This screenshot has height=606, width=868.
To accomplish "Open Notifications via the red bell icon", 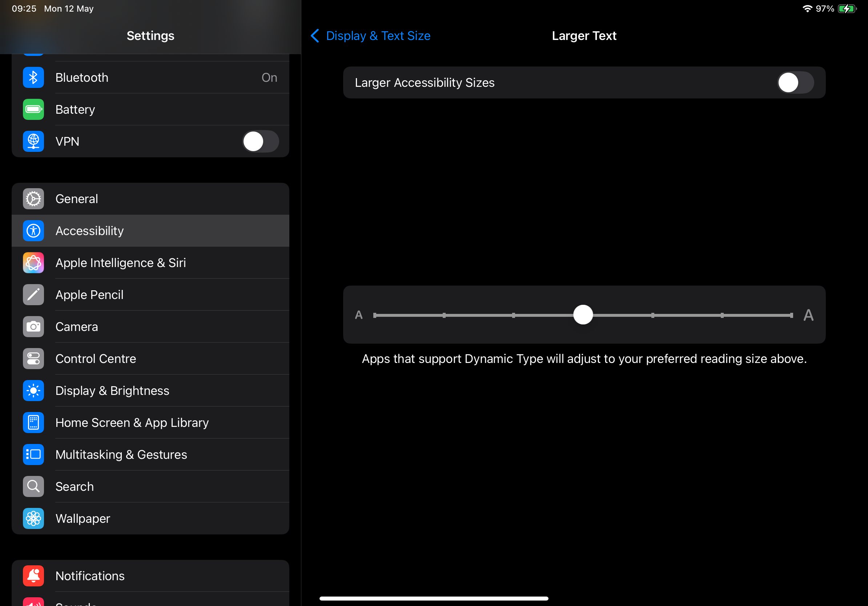I will (x=33, y=575).
